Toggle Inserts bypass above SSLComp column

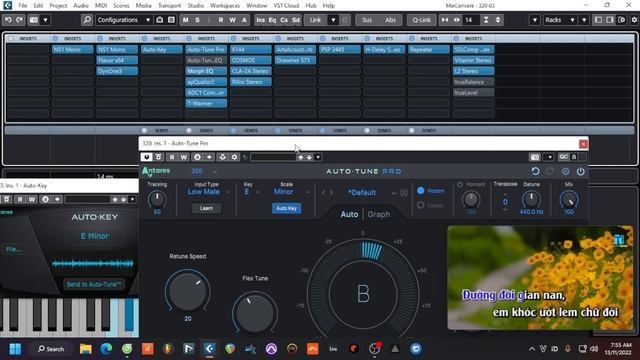(456, 38)
